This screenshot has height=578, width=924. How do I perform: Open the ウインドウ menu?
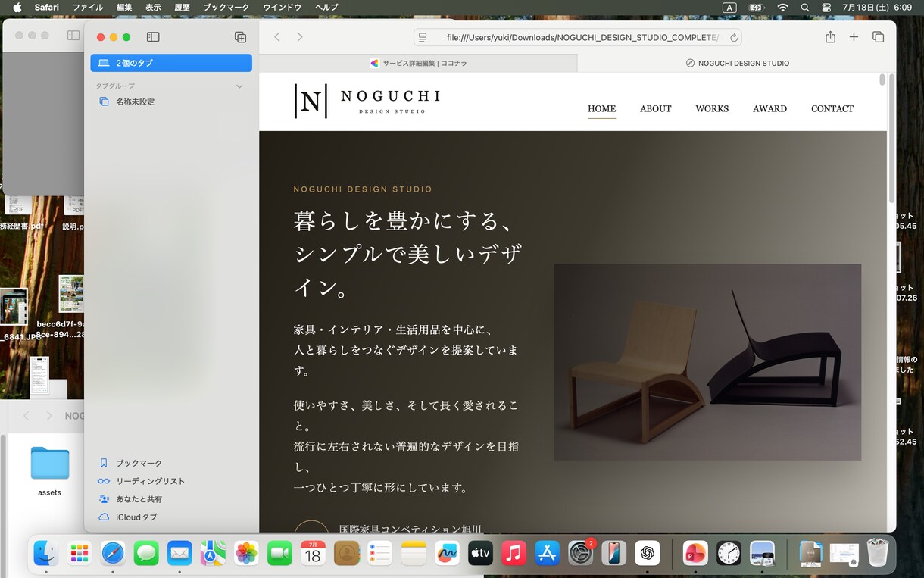[x=282, y=8]
